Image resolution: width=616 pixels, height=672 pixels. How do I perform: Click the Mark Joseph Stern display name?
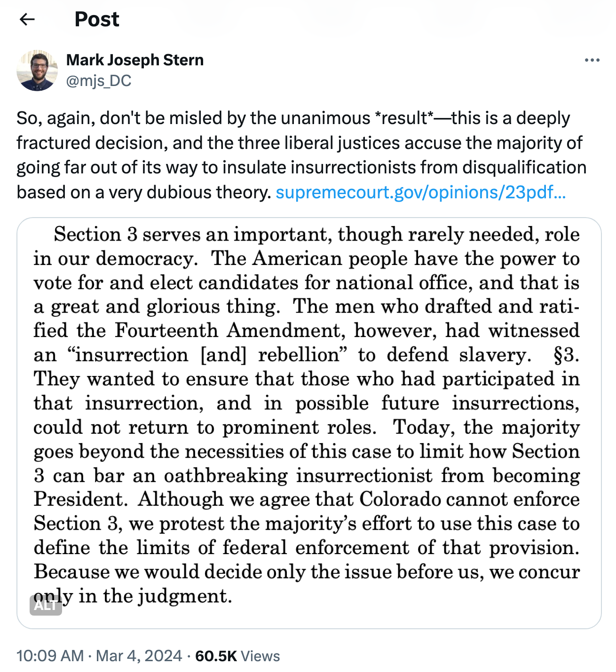click(135, 60)
